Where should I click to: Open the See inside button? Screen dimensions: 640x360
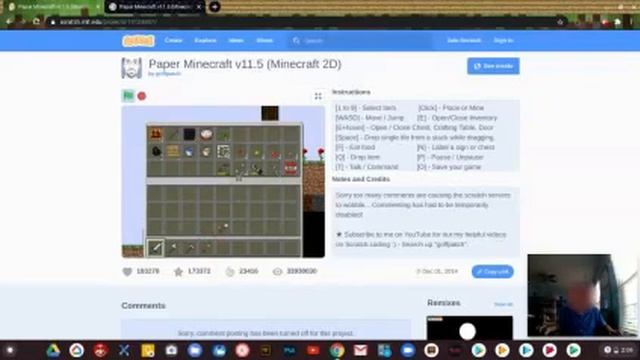(493, 66)
